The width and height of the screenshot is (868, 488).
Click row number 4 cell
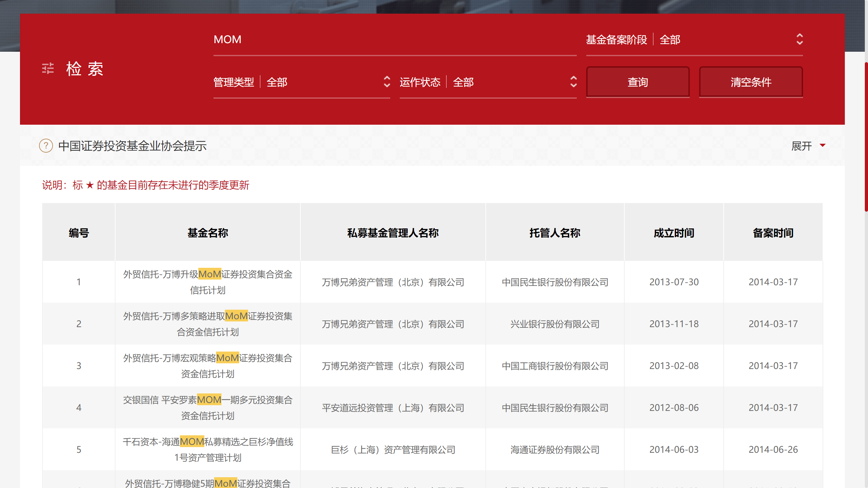[78, 407]
